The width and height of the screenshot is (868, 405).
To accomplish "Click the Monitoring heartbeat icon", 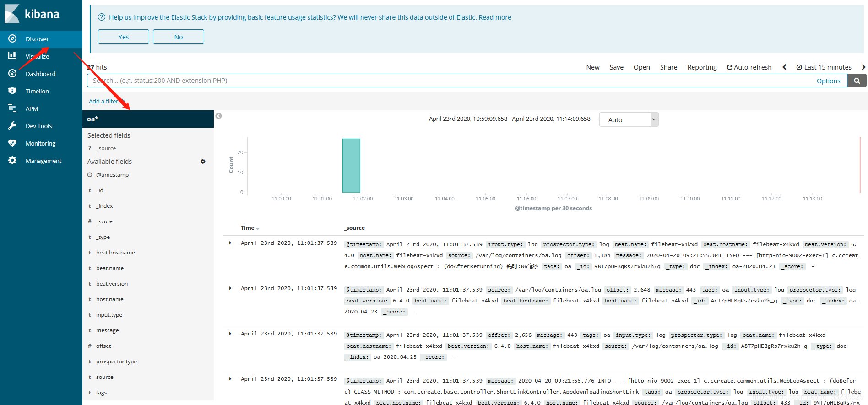I will (x=12, y=143).
